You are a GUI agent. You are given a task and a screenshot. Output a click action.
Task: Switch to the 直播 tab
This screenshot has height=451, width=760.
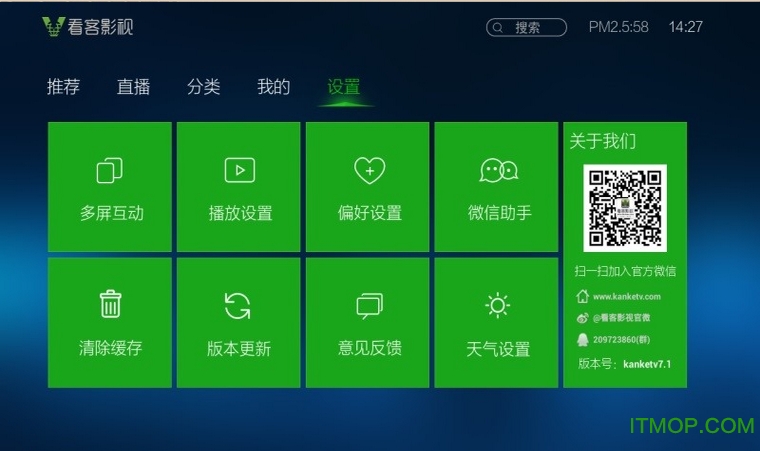coord(133,87)
